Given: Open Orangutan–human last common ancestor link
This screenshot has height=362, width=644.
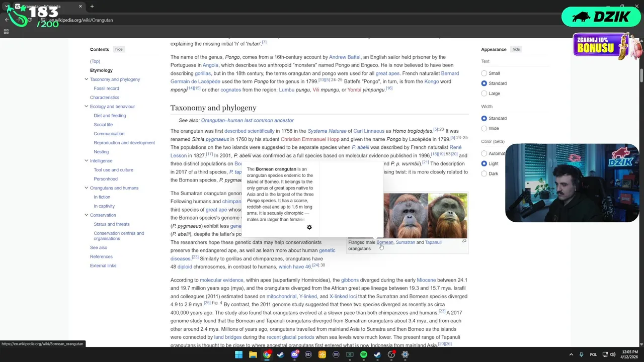Looking at the screenshot, I should 247,121.
